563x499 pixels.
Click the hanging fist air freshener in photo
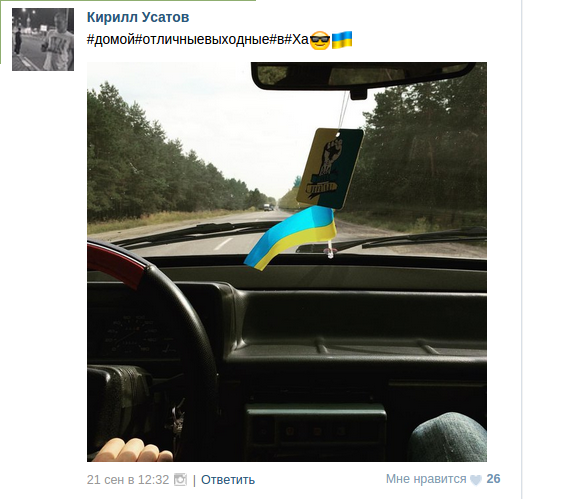click(x=330, y=168)
